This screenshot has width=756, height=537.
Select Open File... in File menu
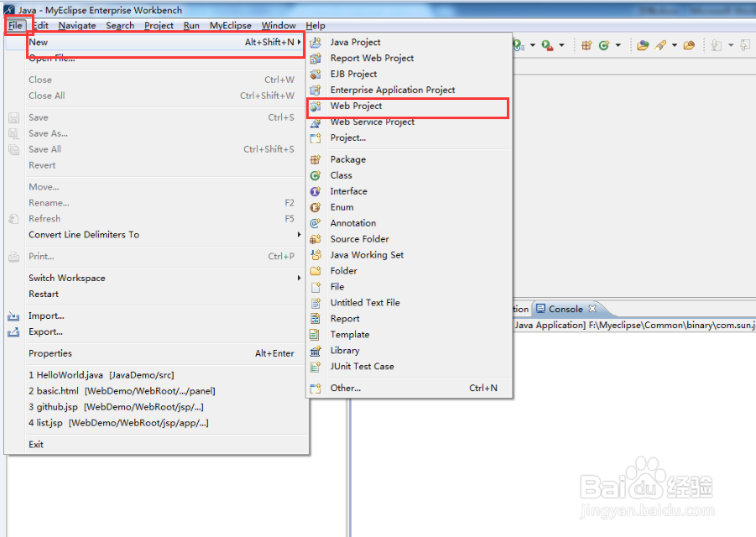(157, 59)
